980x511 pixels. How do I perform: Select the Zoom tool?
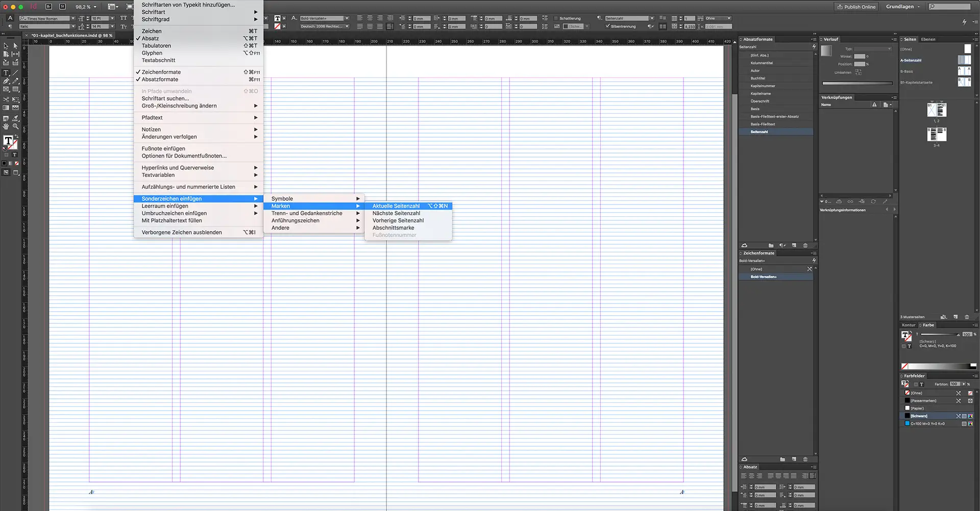click(15, 126)
